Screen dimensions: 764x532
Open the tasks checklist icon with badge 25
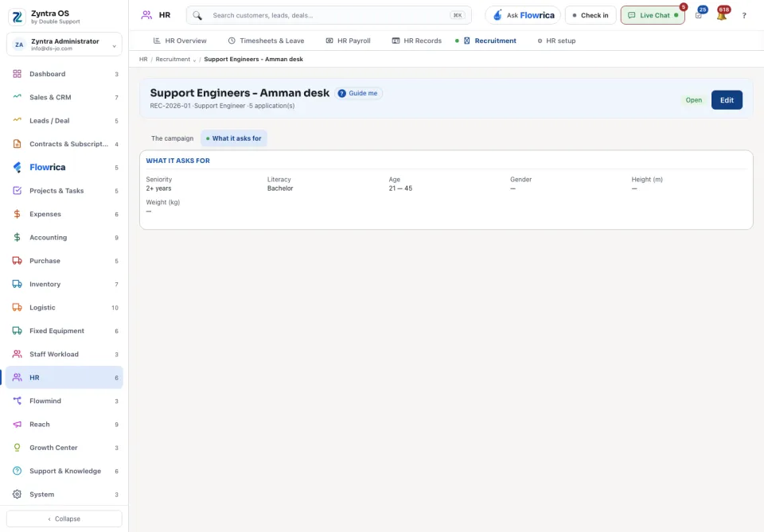(x=699, y=15)
